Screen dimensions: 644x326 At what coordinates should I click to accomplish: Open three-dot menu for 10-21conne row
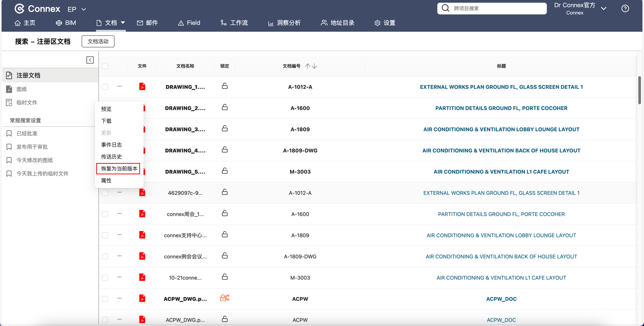(119, 277)
